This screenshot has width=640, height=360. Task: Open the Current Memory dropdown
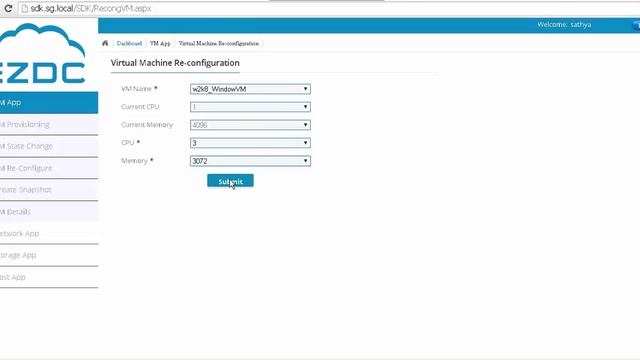[x=250, y=125]
